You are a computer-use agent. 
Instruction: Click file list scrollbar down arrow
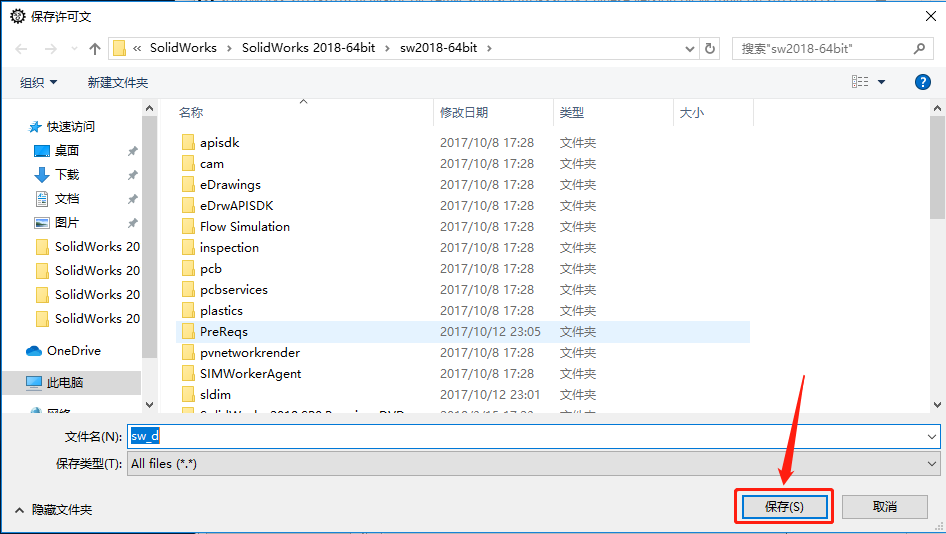point(937,405)
